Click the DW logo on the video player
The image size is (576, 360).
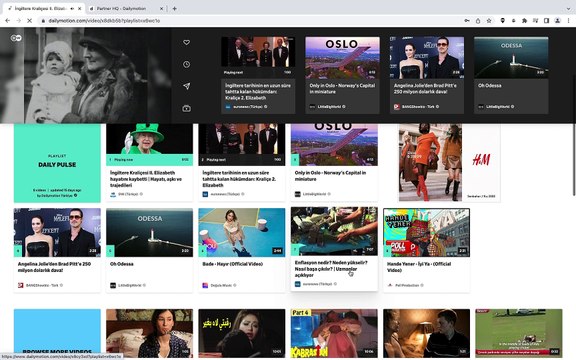coord(16,38)
